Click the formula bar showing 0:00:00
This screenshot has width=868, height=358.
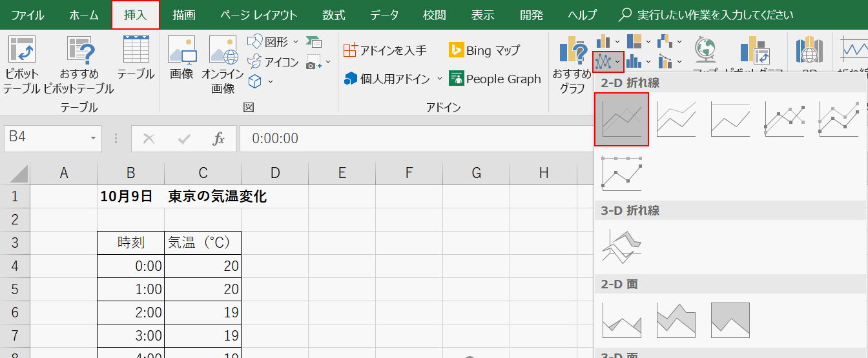click(x=417, y=138)
